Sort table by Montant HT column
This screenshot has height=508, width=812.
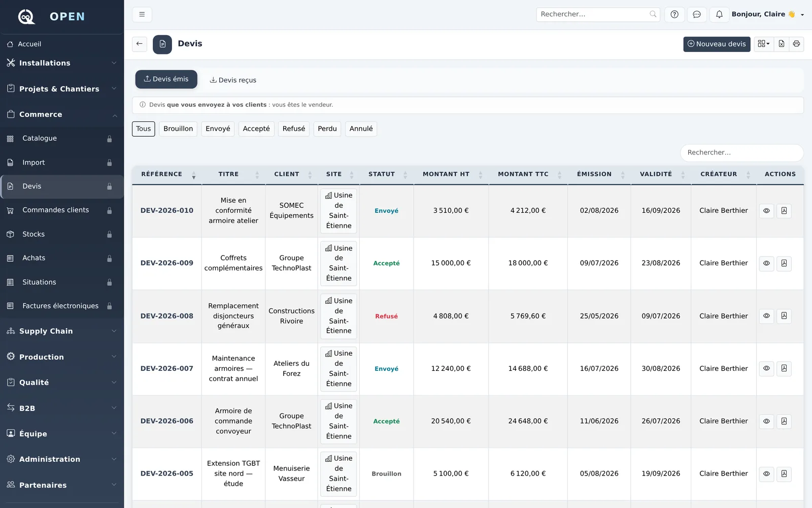pos(451,174)
